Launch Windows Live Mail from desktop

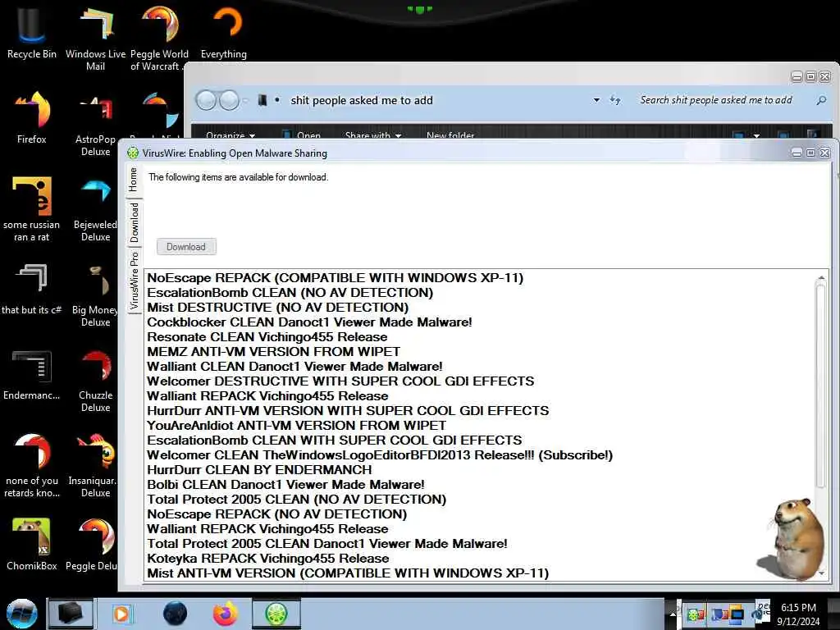click(x=95, y=38)
